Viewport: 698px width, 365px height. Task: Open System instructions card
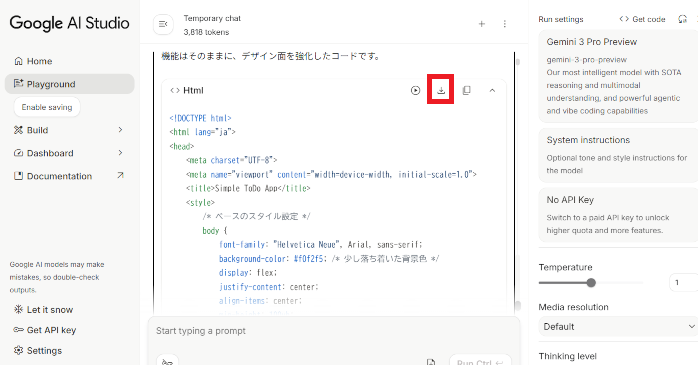pyautogui.click(x=618, y=155)
